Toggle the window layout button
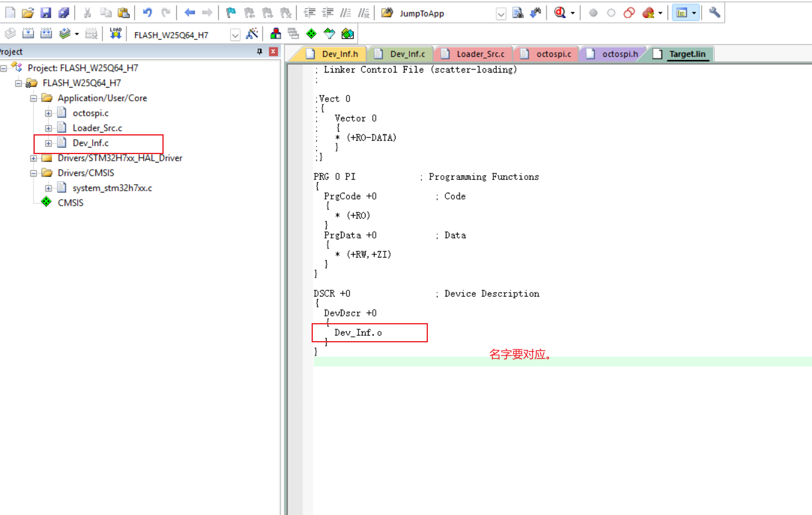The image size is (812, 515). click(680, 13)
